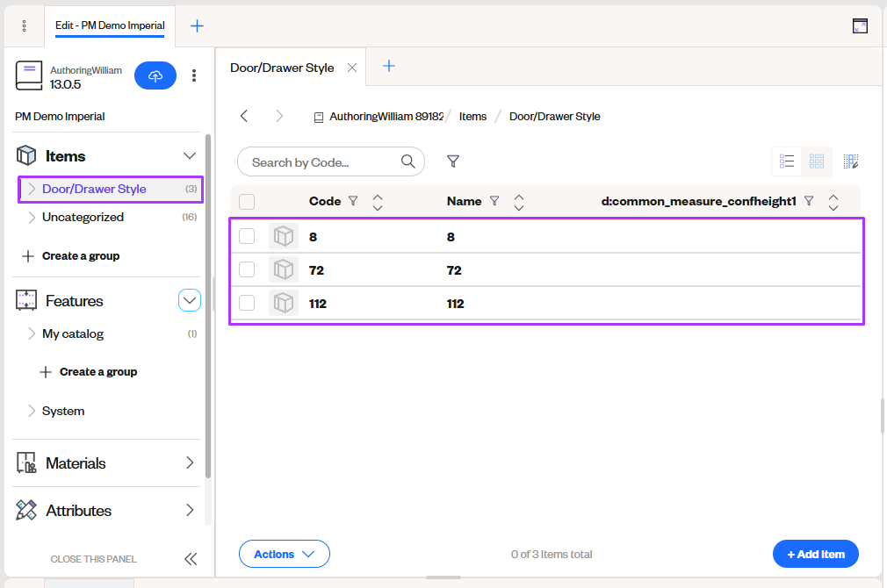887x588 pixels.
Task: Collapse the Items section chevron
Action: click(190, 156)
